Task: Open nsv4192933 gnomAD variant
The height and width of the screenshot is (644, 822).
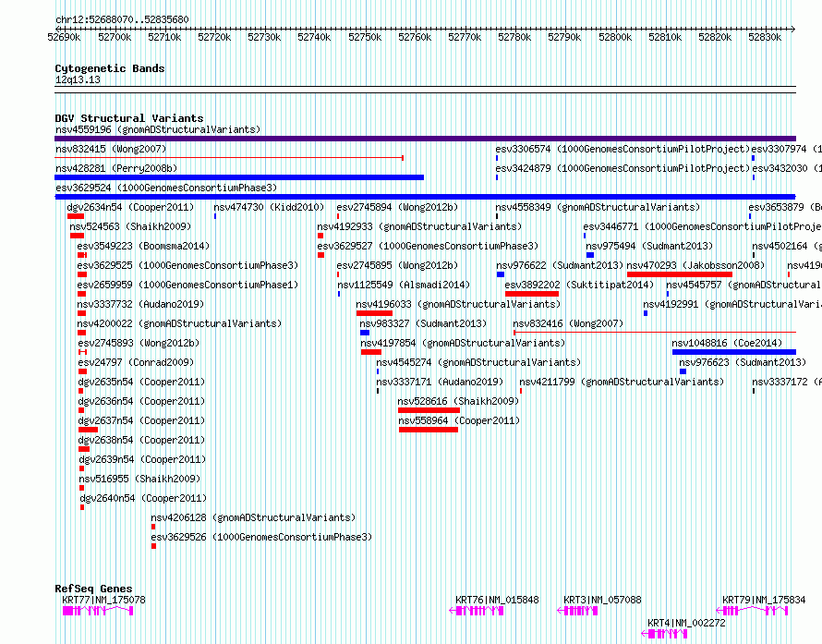Action: coord(419,226)
